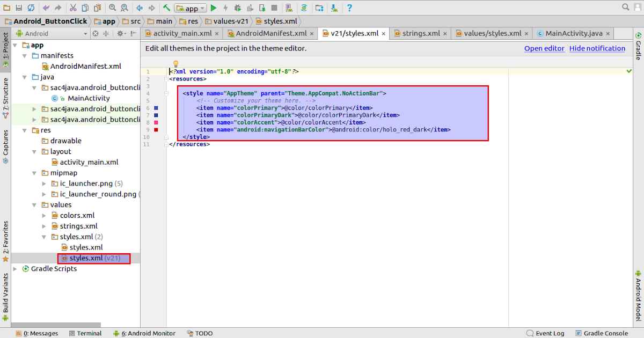Open the Event Log button
The height and width of the screenshot is (338, 644).
click(546, 333)
